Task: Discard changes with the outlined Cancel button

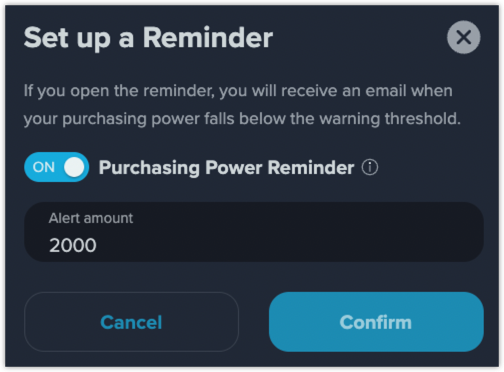Action: click(131, 322)
